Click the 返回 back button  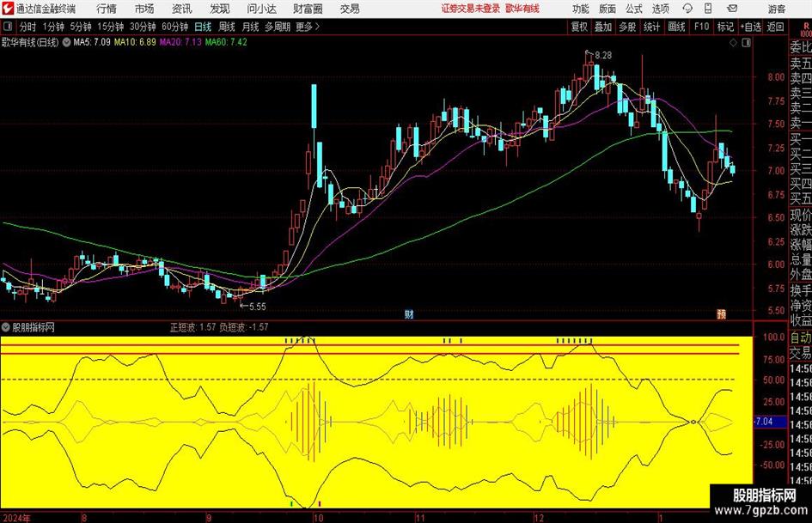pyautogui.click(x=775, y=27)
